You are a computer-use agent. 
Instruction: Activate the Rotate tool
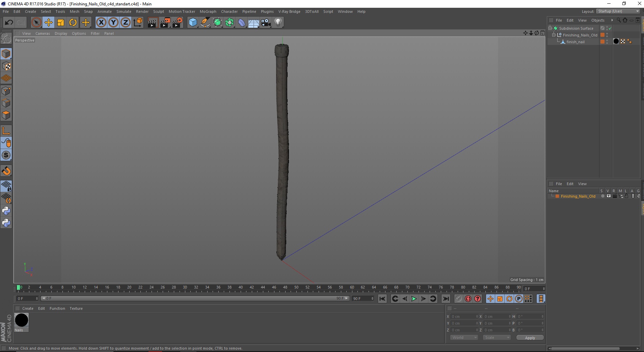tap(73, 23)
